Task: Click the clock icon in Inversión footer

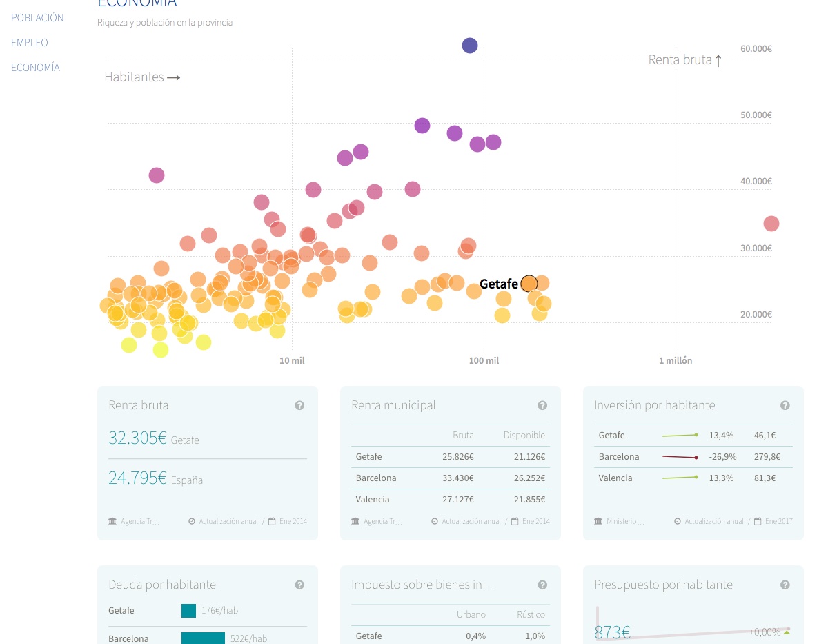Action: coord(678,521)
